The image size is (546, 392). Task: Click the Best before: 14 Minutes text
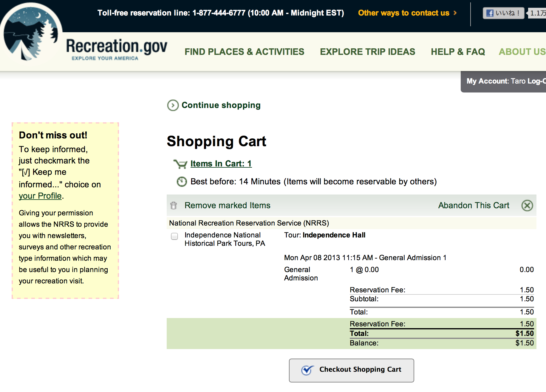coord(236,181)
